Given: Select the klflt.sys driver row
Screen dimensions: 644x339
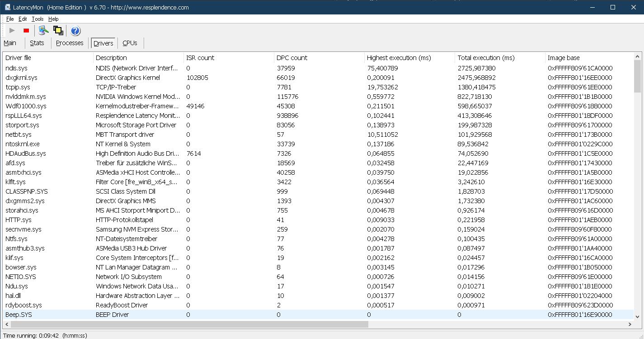Looking at the screenshot, I should (318, 182).
